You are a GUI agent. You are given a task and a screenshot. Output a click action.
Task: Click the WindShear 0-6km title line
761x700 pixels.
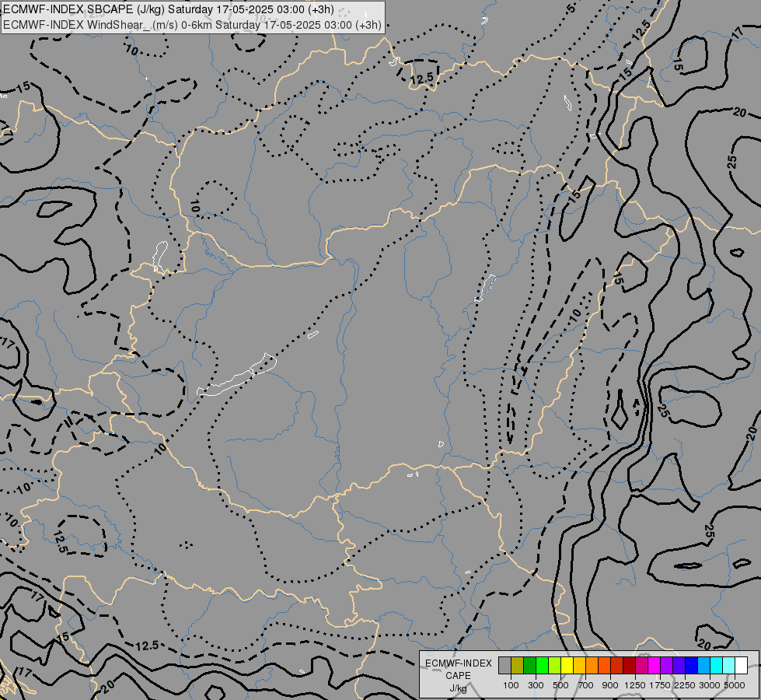[192, 25]
